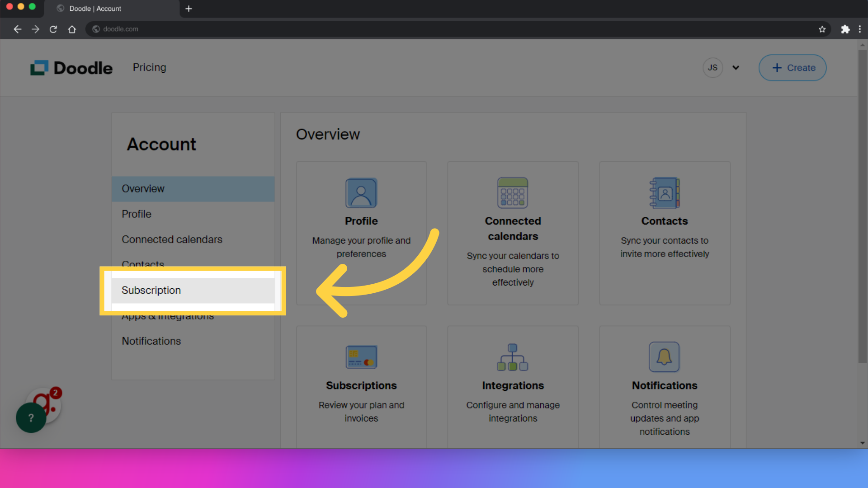Viewport: 868px width, 488px height.
Task: Click the account dropdown arrow
Action: (735, 67)
